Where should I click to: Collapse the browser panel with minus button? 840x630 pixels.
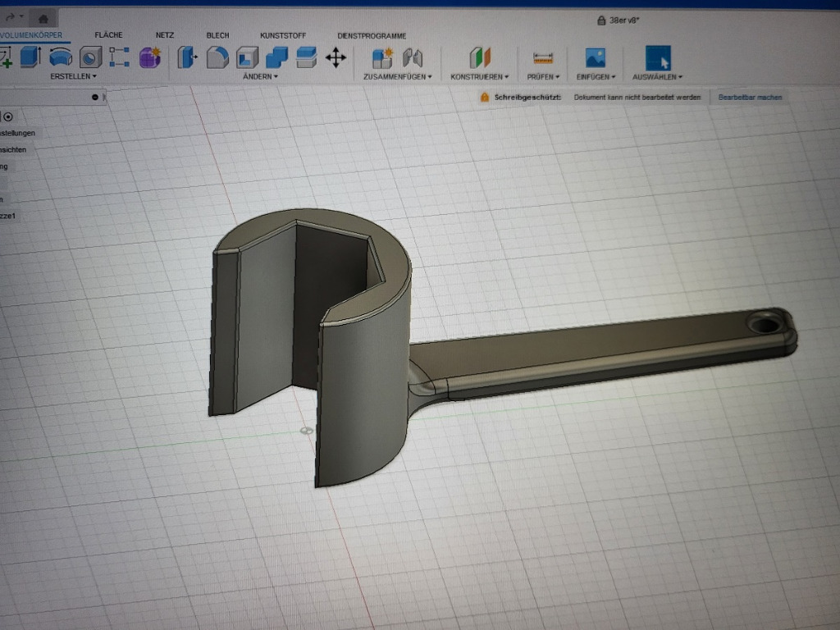(95, 97)
